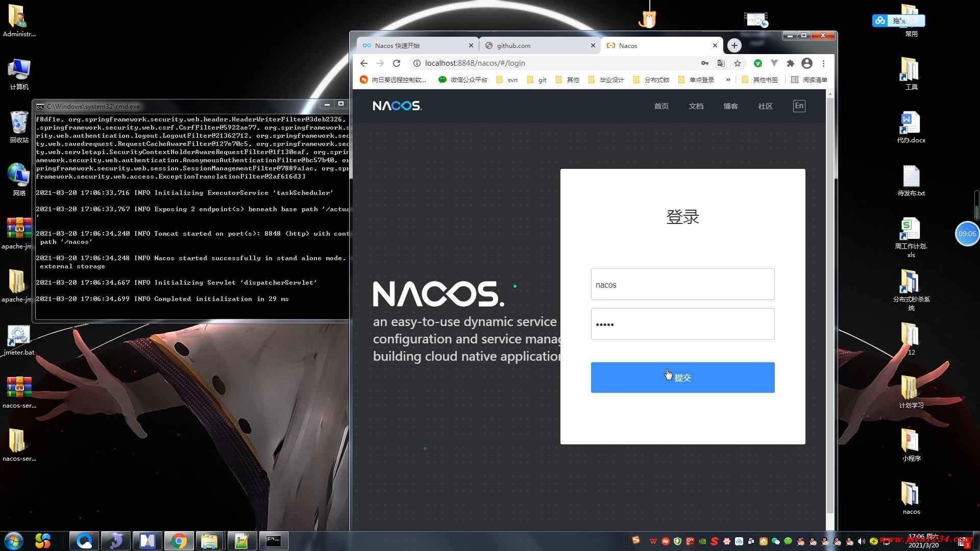Screen dimensions: 980x551
Task: Select the Nacos login tab
Action: point(661,45)
